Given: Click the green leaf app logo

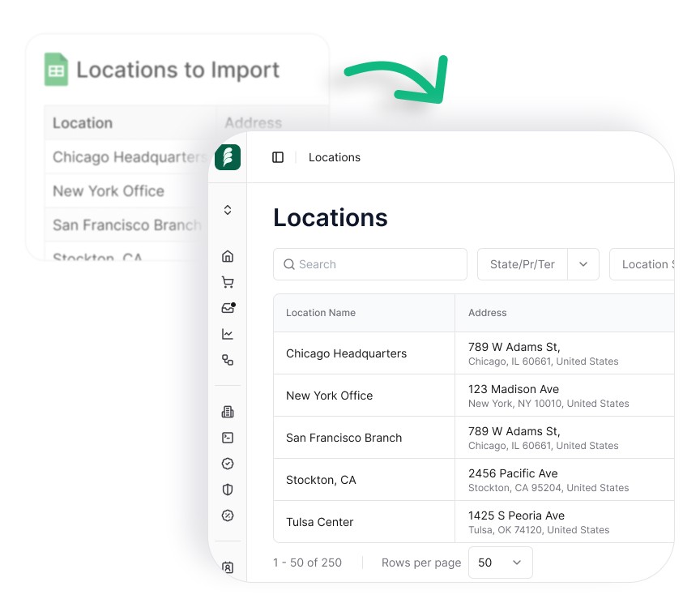Looking at the screenshot, I should point(228,157).
